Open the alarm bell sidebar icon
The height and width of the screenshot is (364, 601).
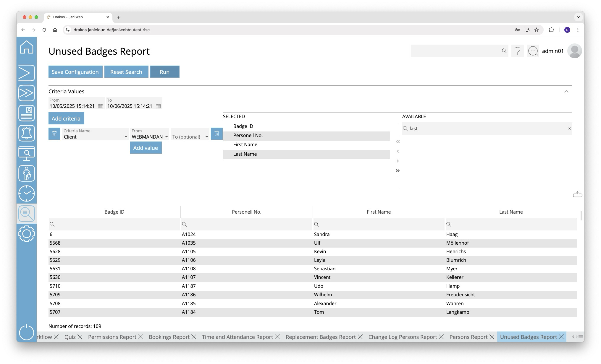[x=27, y=133]
